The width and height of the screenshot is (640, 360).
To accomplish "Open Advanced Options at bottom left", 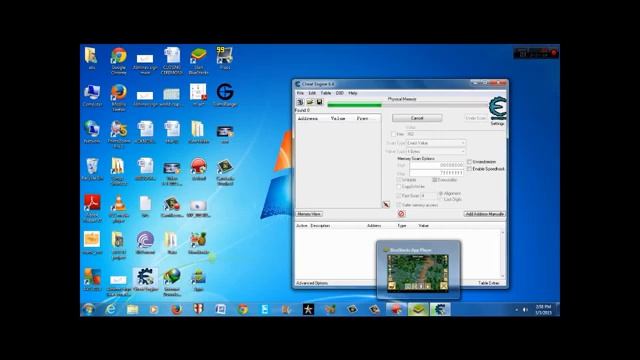I will (x=311, y=283).
